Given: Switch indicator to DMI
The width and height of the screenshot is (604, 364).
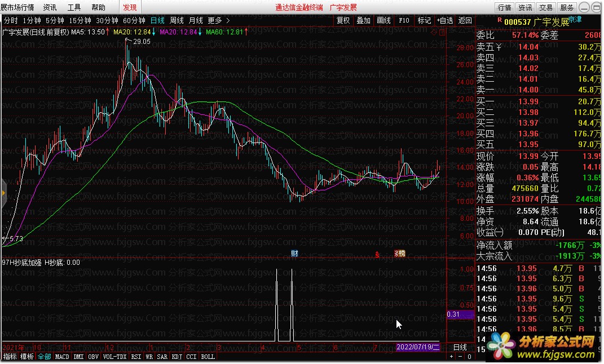Looking at the screenshot, I should [78, 357].
